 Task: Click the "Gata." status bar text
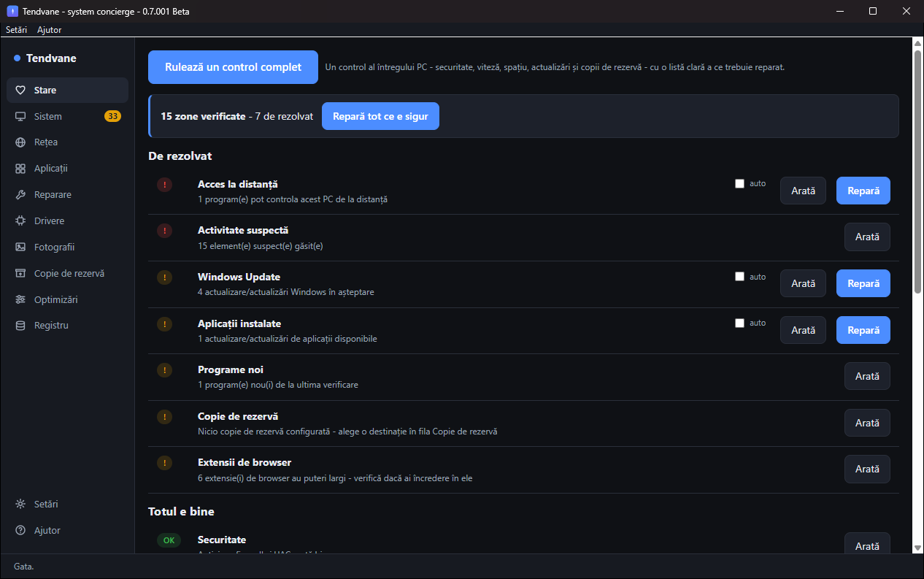pos(24,566)
